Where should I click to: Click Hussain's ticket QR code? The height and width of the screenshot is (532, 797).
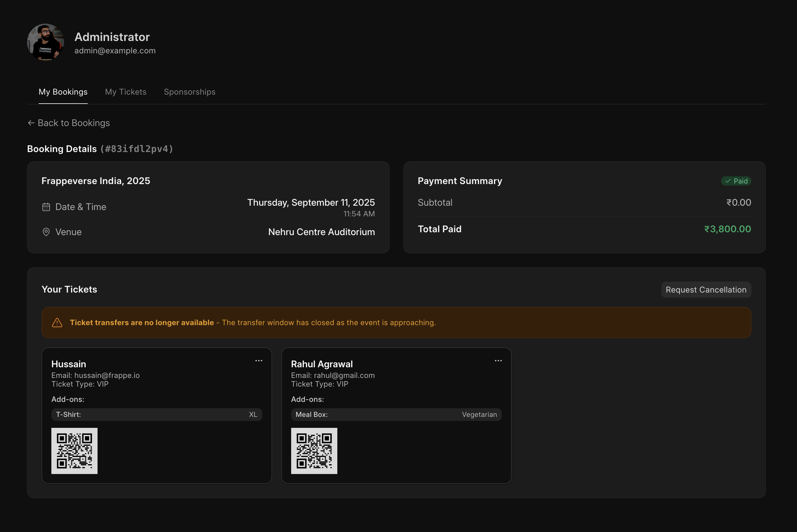pos(74,451)
